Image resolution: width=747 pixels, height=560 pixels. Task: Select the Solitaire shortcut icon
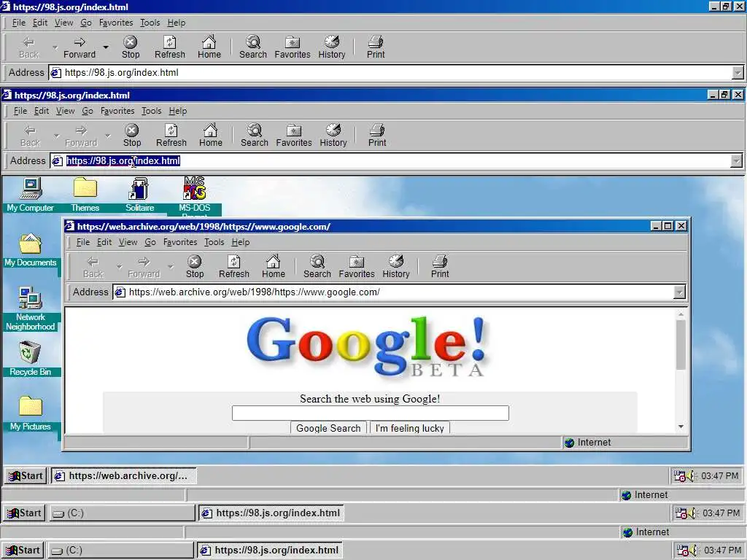(x=139, y=194)
